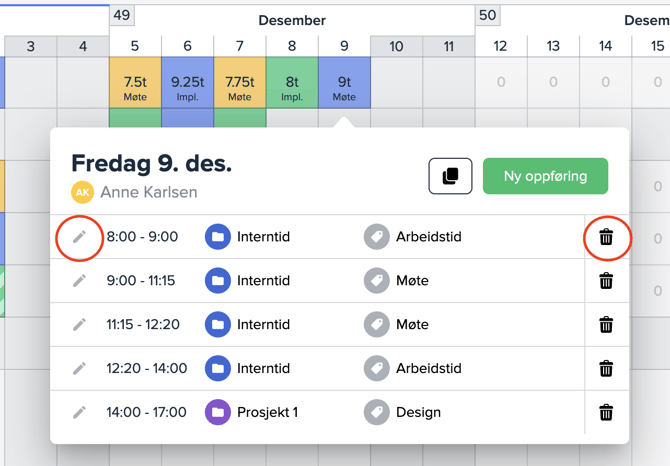Click the purple Prosjekt 1 folder icon
The height and width of the screenshot is (466, 670).
click(217, 412)
